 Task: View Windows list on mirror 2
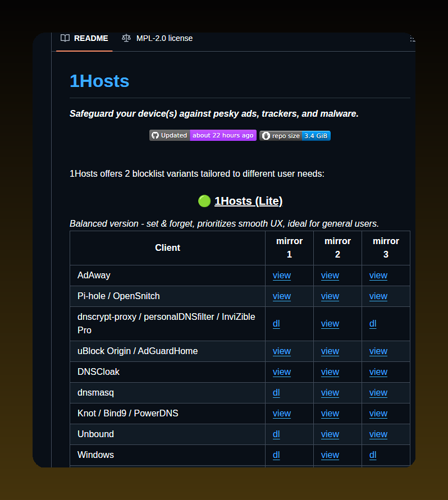[330, 455]
